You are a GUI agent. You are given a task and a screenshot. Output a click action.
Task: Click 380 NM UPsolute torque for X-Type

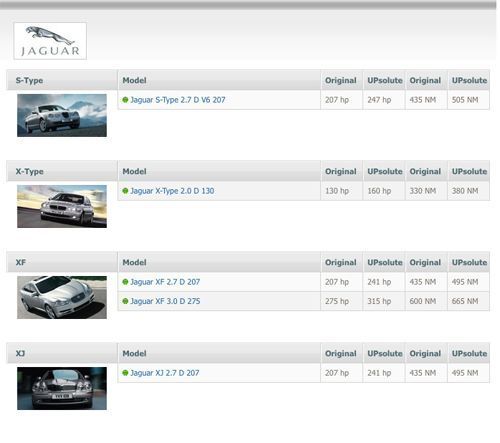tap(465, 191)
